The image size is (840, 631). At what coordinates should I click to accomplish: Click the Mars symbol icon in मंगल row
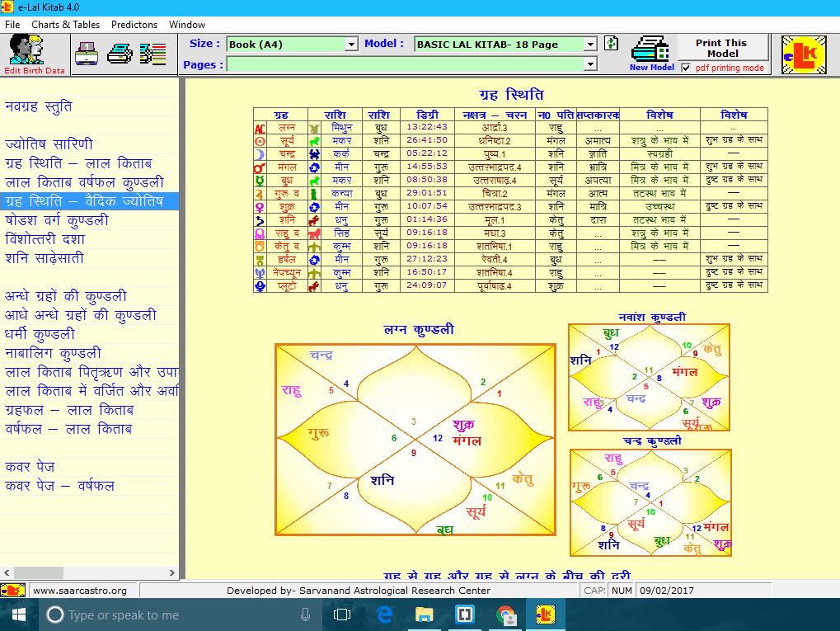[x=260, y=167]
